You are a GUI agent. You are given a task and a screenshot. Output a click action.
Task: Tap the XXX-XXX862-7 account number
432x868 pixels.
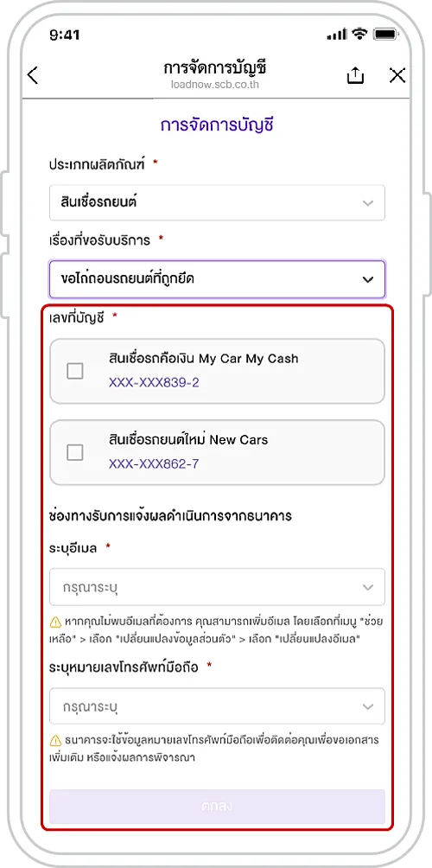[x=154, y=464]
